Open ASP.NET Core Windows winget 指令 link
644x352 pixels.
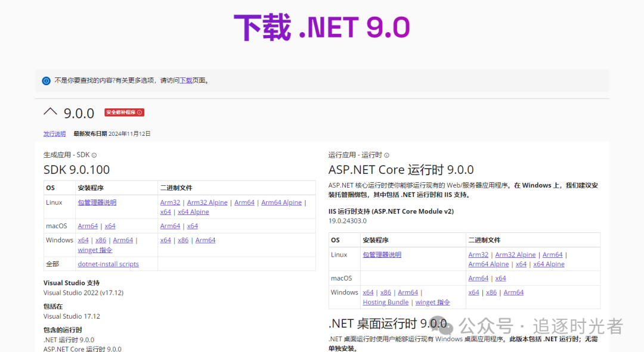click(x=433, y=303)
